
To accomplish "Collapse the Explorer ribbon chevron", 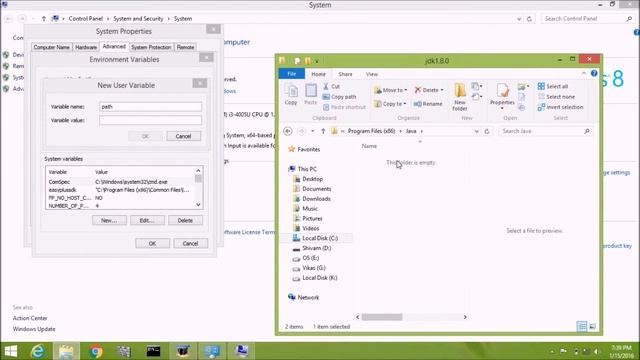I will (x=584, y=73).
